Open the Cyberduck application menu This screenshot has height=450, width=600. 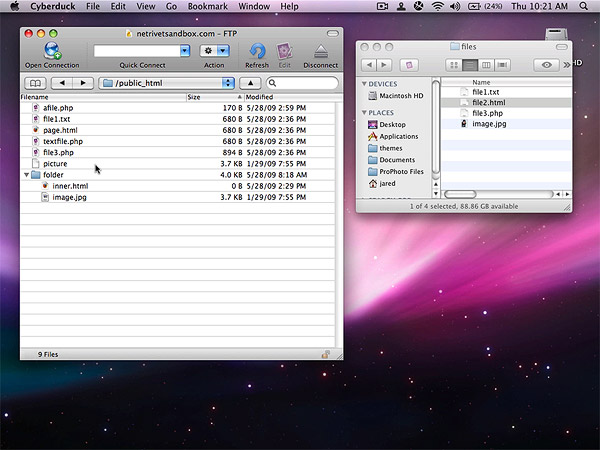click(53, 6)
